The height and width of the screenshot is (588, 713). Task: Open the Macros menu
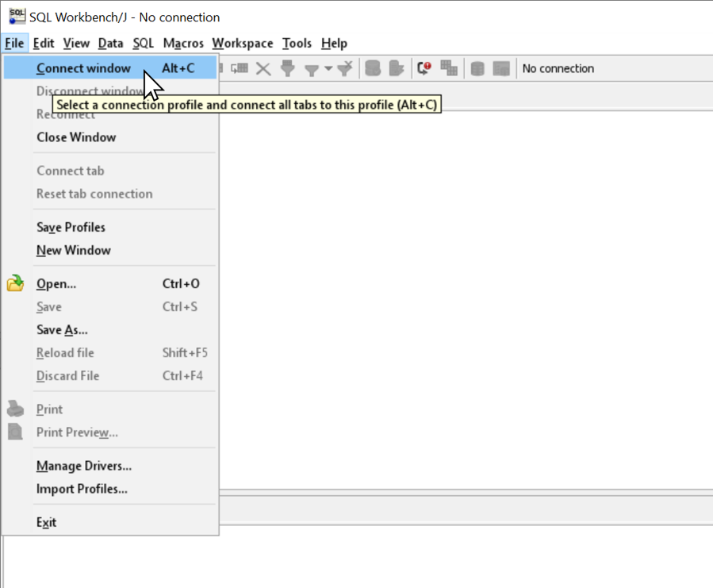click(x=183, y=43)
